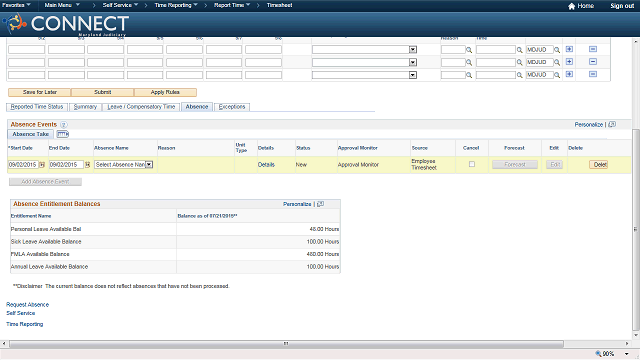
Task: Click the horizontal scrollbar at page bottom
Action: tap(286, 344)
